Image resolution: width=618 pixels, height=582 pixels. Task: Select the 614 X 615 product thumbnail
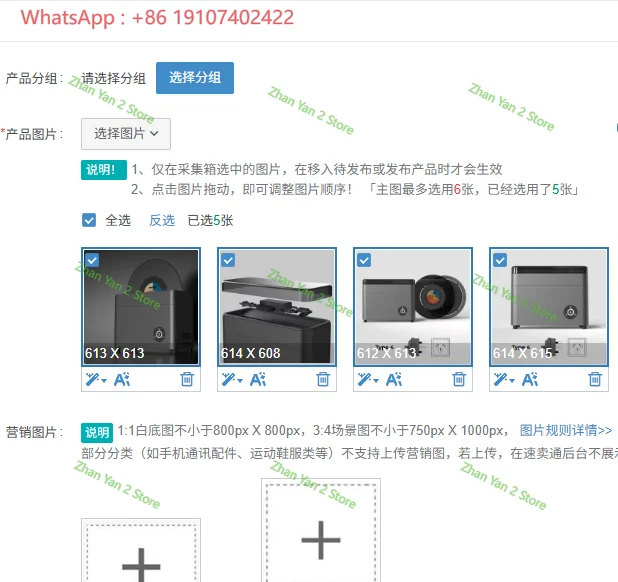tap(549, 307)
